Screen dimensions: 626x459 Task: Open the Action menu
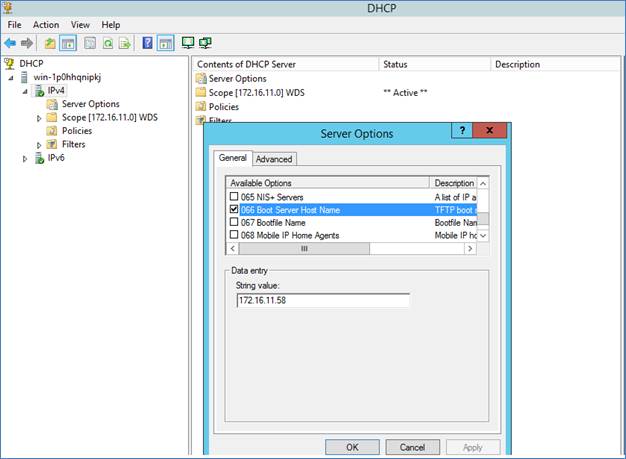[46, 24]
